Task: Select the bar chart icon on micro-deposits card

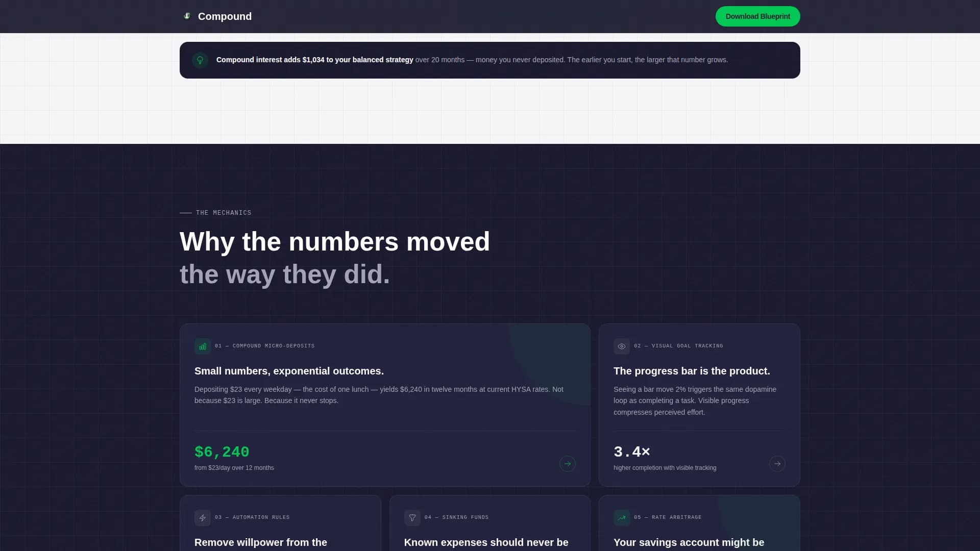Action: 202,346
